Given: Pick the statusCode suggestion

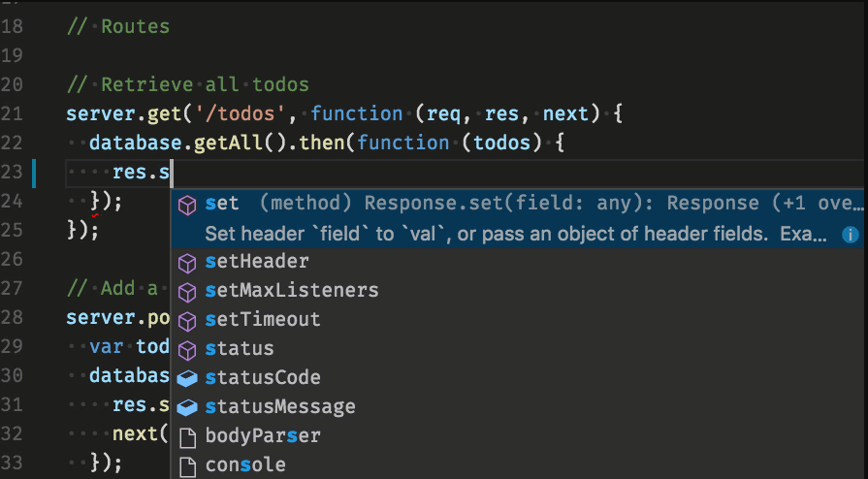Looking at the screenshot, I should [519, 378].
